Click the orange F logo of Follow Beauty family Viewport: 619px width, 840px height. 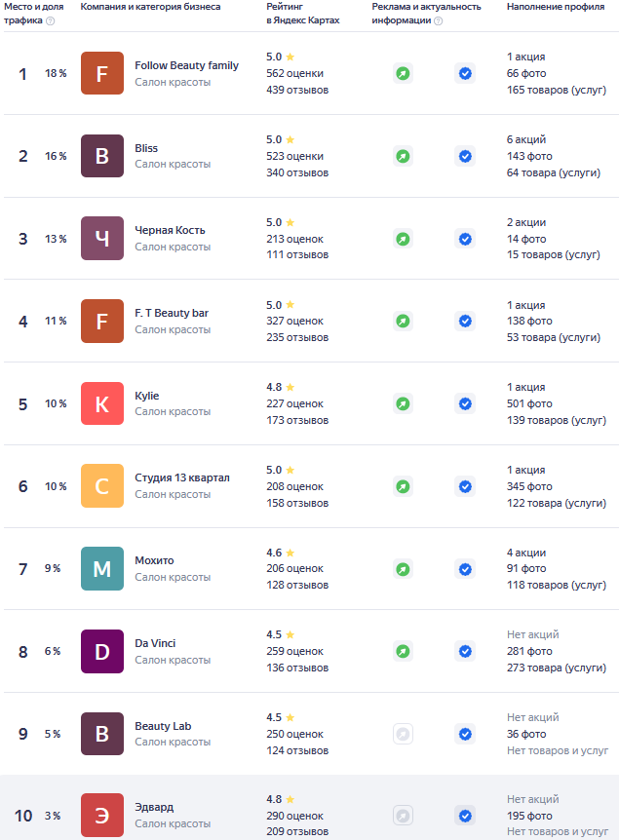click(x=102, y=73)
